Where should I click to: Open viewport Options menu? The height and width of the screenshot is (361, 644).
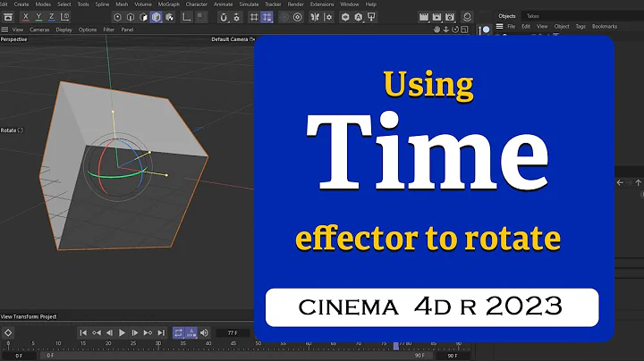[x=88, y=29]
